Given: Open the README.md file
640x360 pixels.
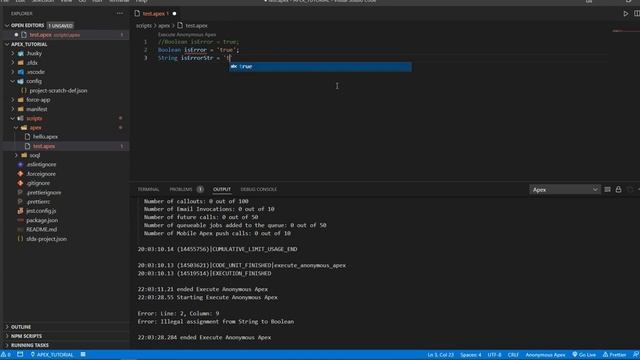Looking at the screenshot, I should point(42,229).
